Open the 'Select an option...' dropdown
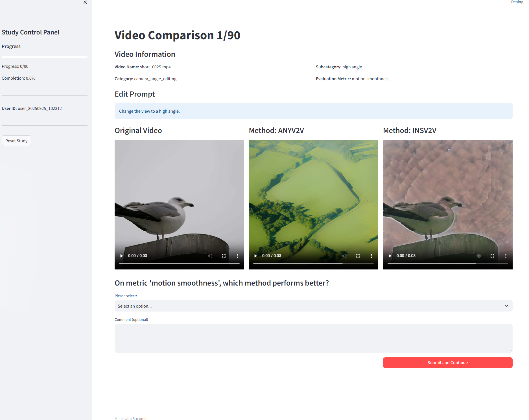This screenshot has width=529, height=420. pos(311,306)
